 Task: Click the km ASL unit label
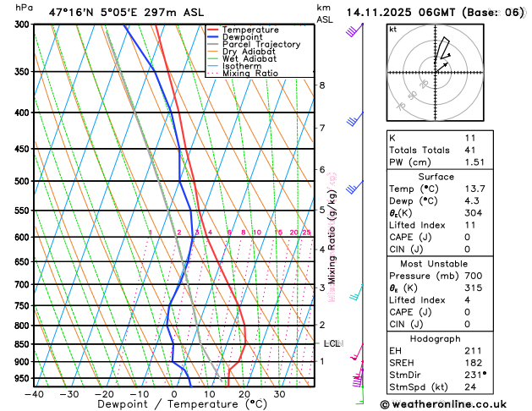(x=325, y=14)
